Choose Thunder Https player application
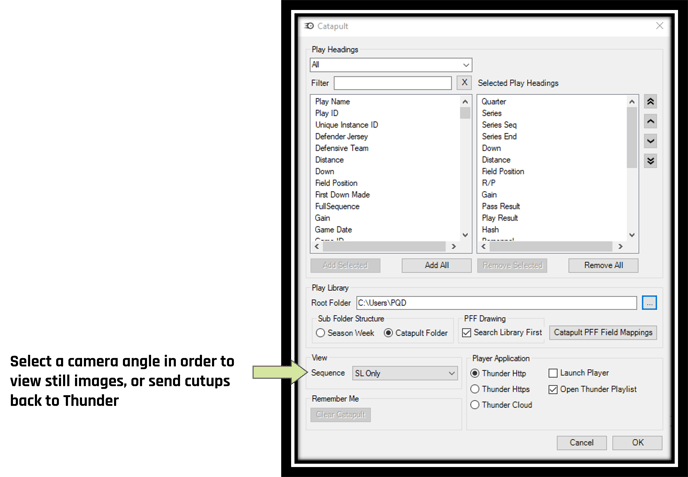688x477 pixels. (500, 389)
